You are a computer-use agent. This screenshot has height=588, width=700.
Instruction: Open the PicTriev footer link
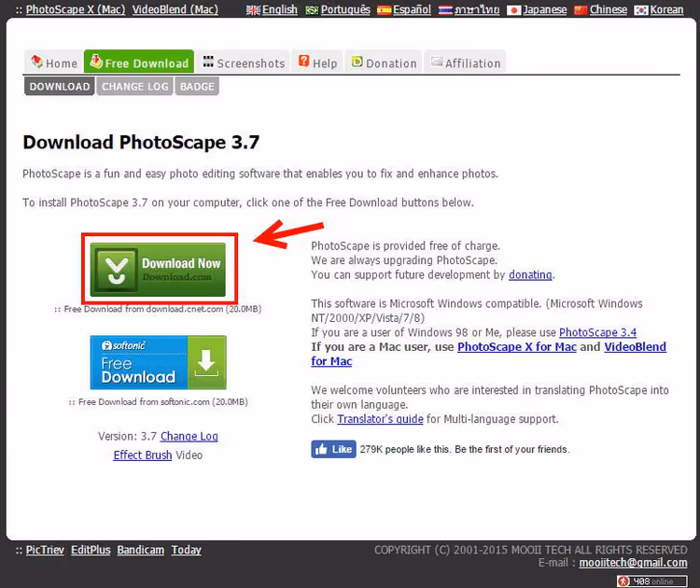[x=45, y=550]
